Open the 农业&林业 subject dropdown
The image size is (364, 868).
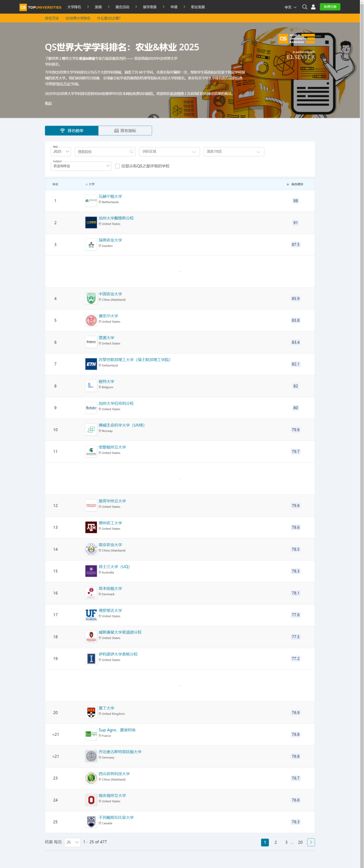click(x=81, y=166)
